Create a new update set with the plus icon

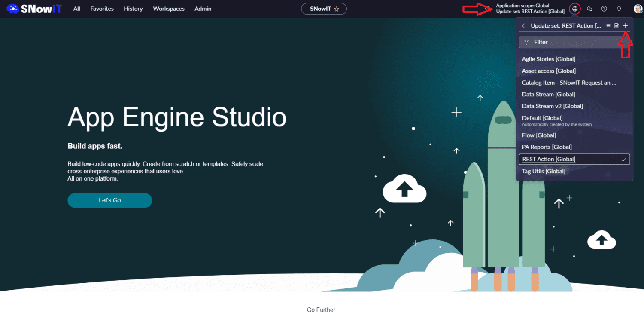pos(626,25)
